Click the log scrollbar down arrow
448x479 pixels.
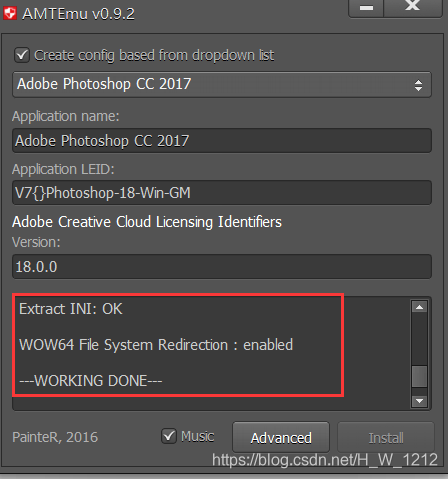[x=419, y=401]
